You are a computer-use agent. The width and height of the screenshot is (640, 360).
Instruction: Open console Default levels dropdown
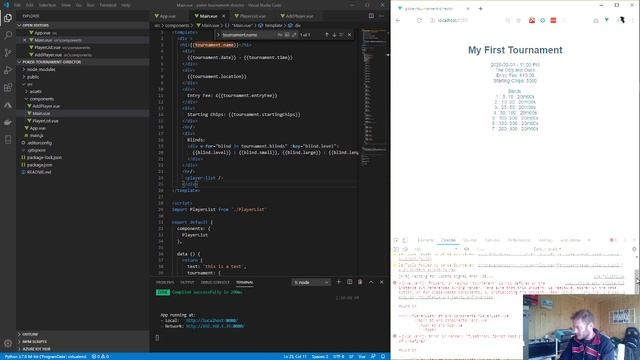point(547,249)
